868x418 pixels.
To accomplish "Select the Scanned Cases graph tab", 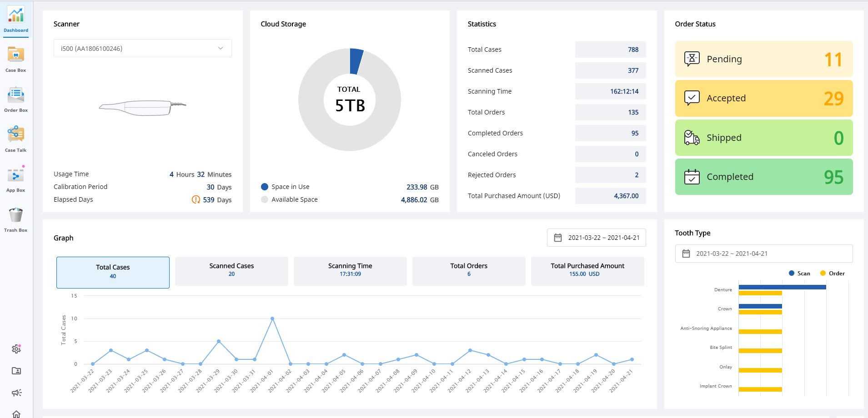I will tap(231, 271).
